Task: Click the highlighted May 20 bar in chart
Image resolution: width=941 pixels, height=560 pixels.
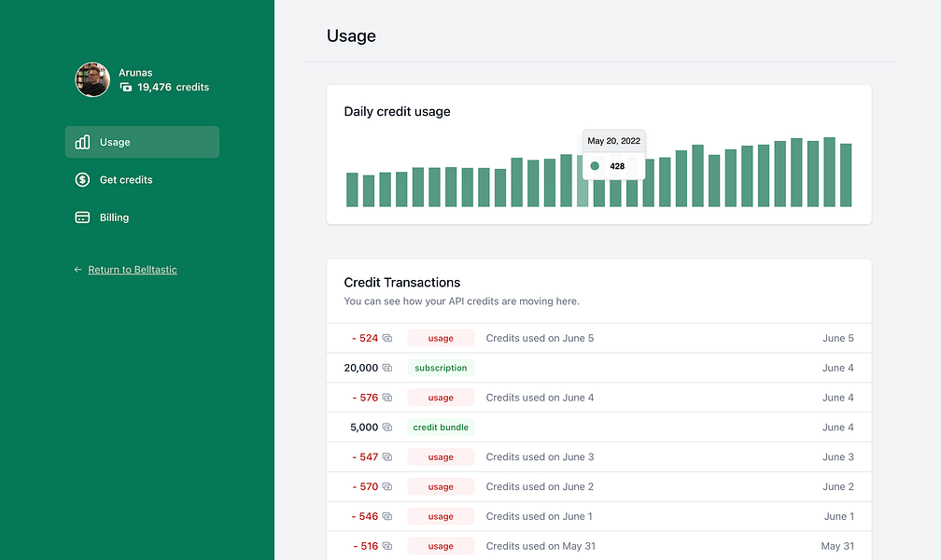Action: [x=583, y=181]
